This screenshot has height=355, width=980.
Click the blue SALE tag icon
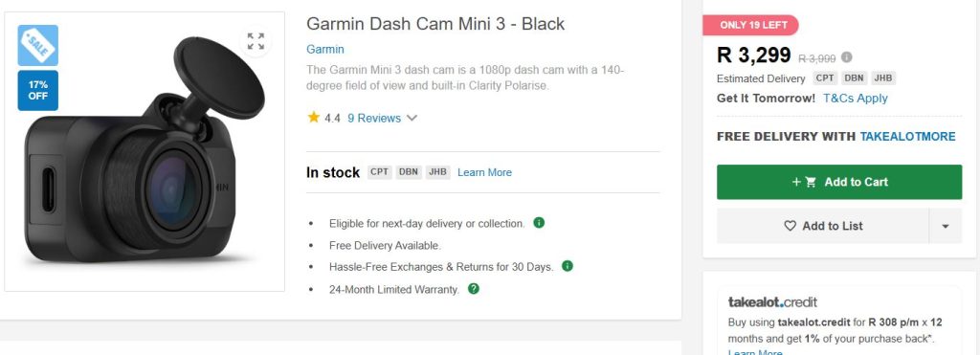pos(37,46)
